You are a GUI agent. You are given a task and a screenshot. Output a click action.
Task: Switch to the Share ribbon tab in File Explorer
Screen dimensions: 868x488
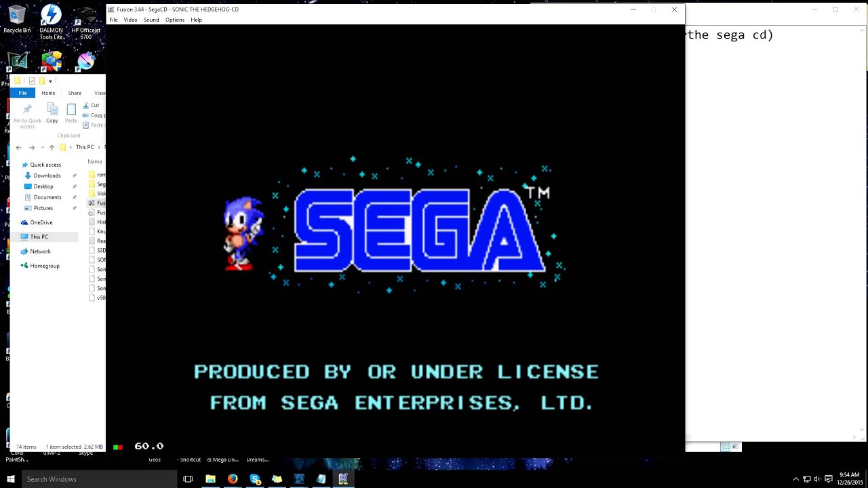(x=75, y=93)
